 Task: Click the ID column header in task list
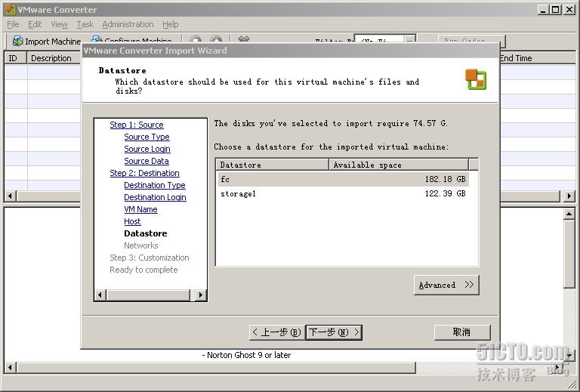pos(16,58)
